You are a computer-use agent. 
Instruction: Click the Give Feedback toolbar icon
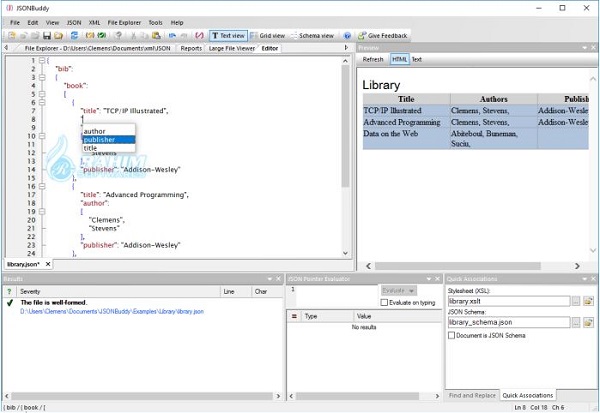click(383, 35)
